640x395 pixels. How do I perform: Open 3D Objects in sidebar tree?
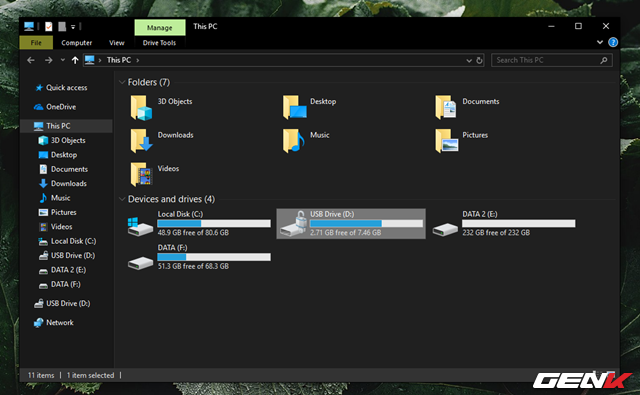click(x=62, y=140)
